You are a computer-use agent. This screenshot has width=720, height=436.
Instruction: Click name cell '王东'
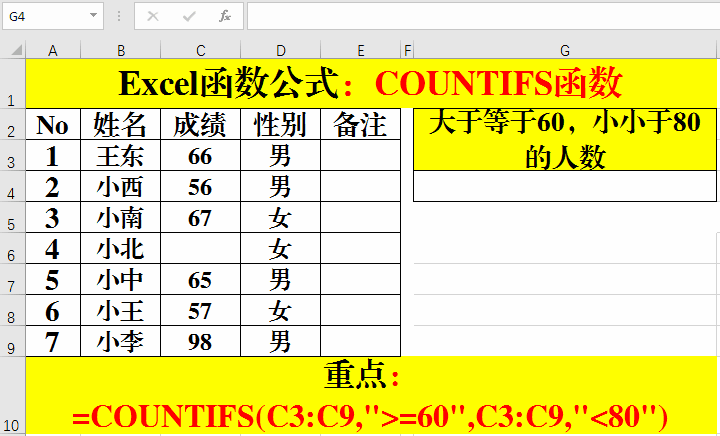(x=120, y=156)
